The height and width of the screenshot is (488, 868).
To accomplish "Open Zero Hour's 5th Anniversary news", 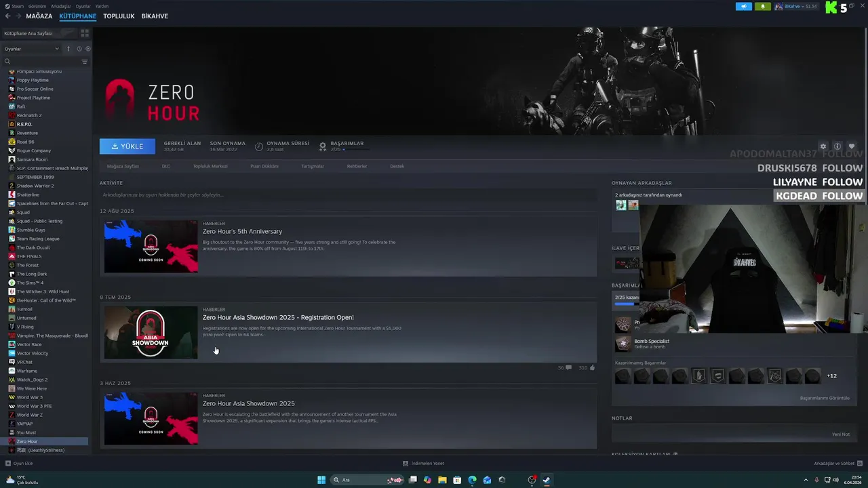I will tap(242, 231).
